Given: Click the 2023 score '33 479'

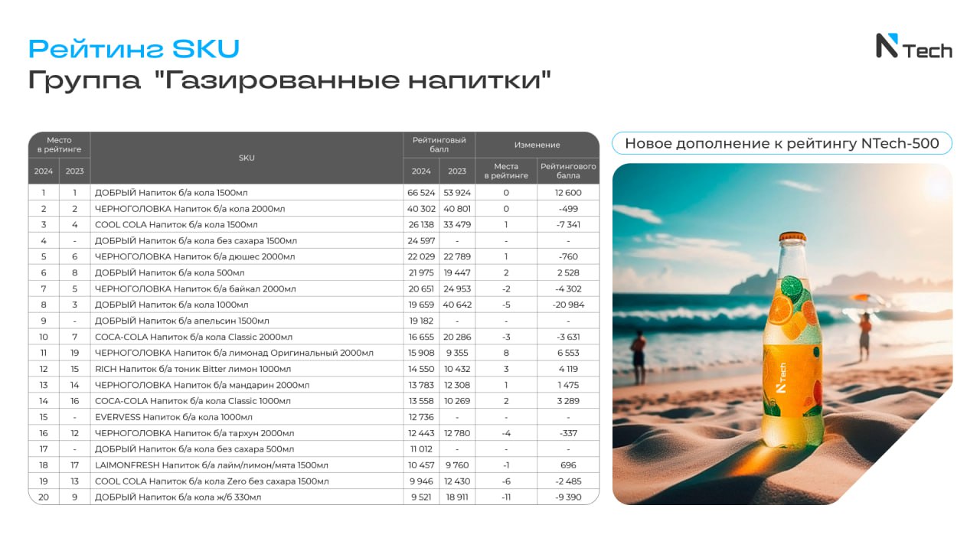Looking at the screenshot, I should (x=457, y=225).
